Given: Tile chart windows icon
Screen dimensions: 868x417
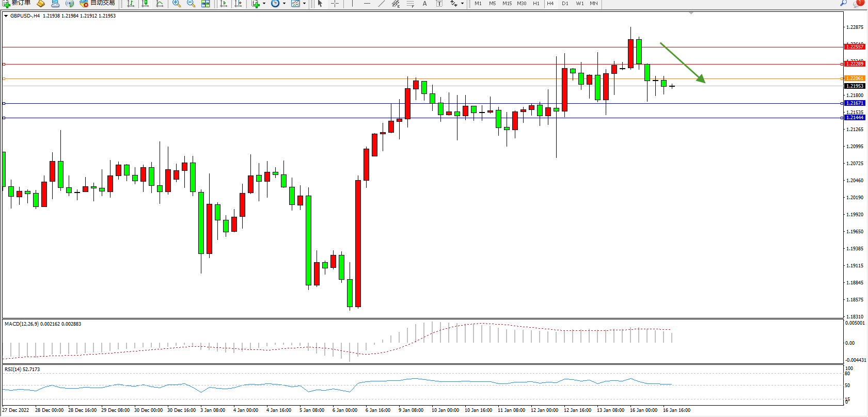Looking at the screenshot, I should click(x=206, y=4).
